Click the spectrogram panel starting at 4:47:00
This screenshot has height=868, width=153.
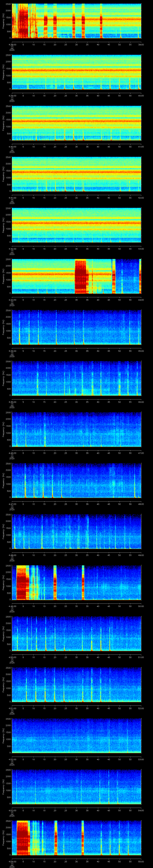(77, 481)
